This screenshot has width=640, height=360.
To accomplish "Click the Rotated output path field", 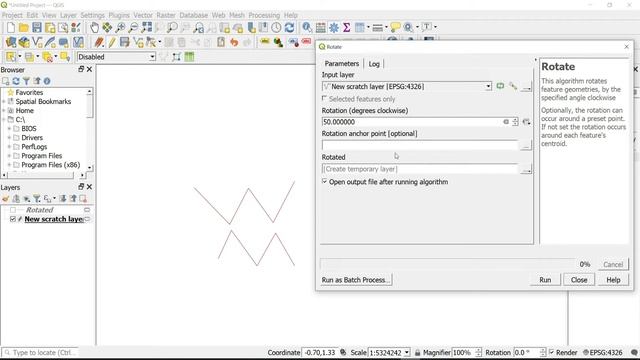I will coord(420,169).
